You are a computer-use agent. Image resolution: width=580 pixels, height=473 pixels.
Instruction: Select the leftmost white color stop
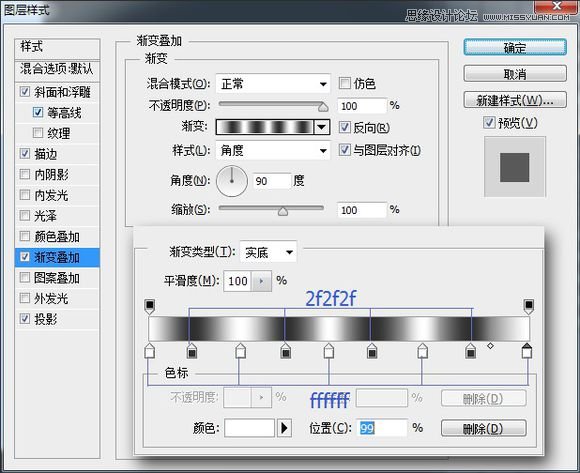coord(149,351)
